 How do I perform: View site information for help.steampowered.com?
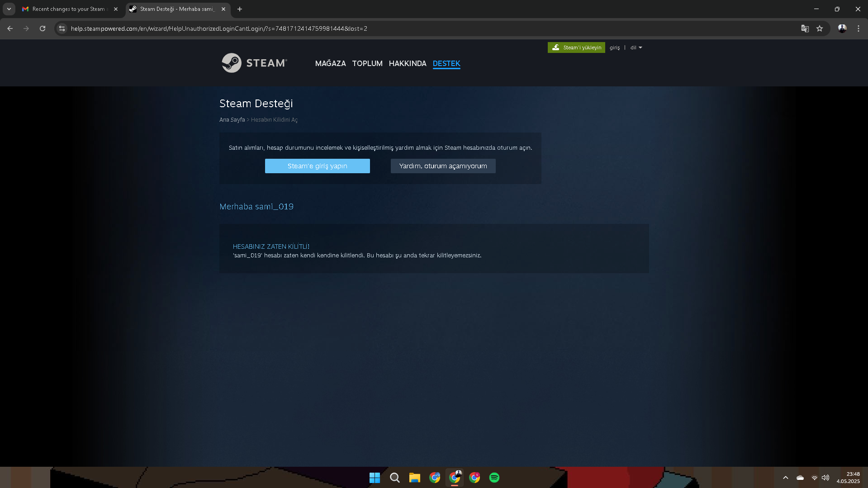click(x=62, y=28)
